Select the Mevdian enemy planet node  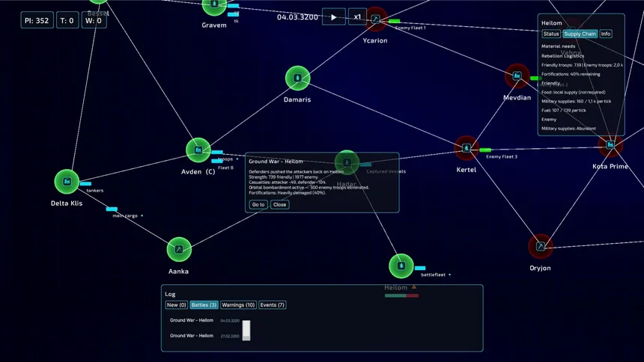[517, 76]
